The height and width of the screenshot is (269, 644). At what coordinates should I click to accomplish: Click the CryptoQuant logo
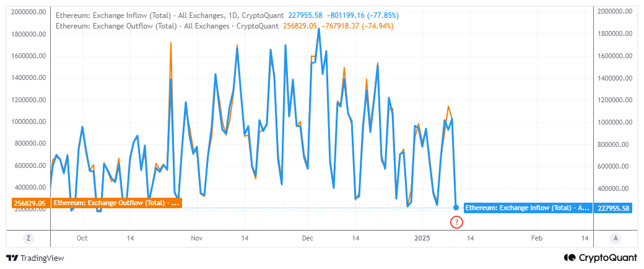coord(600,258)
